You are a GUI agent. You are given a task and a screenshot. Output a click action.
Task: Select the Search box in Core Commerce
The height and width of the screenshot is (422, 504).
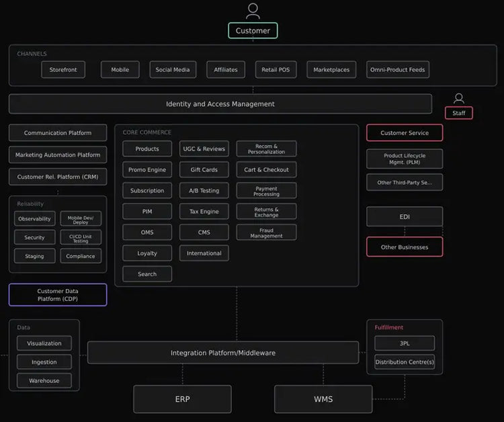[x=147, y=274]
